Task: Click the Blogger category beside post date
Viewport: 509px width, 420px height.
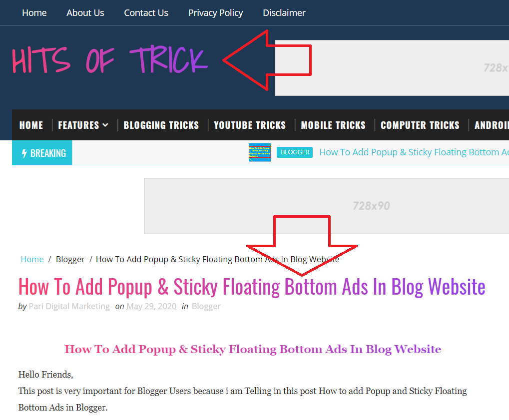Action: click(x=206, y=307)
